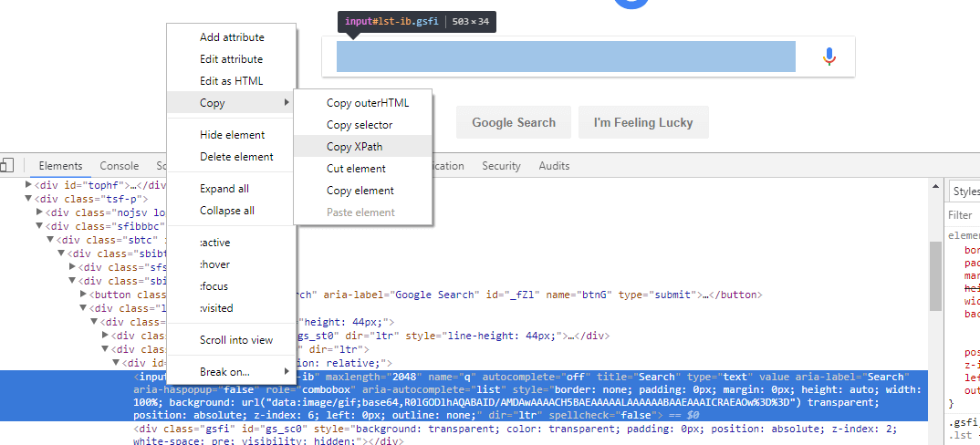Click the scroll-up arrow of the Elements panel
Image resolution: width=980 pixels, height=445 pixels.
(x=935, y=185)
